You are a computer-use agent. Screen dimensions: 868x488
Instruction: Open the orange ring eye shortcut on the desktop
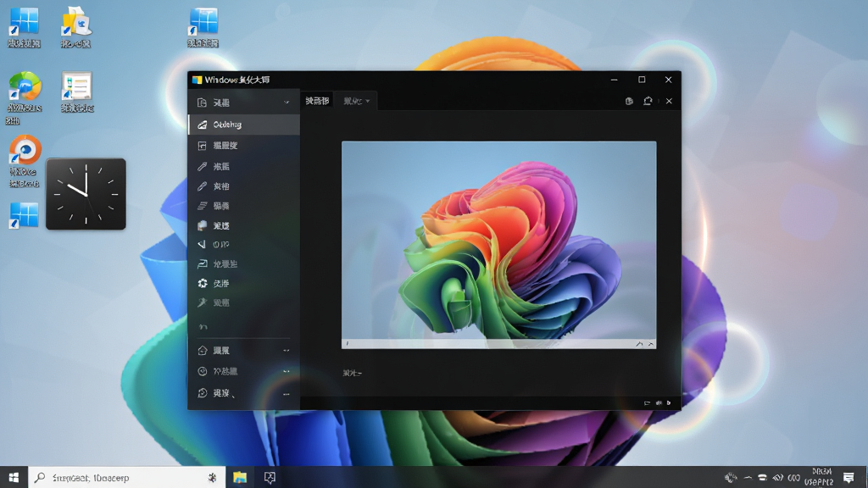pos(25,161)
